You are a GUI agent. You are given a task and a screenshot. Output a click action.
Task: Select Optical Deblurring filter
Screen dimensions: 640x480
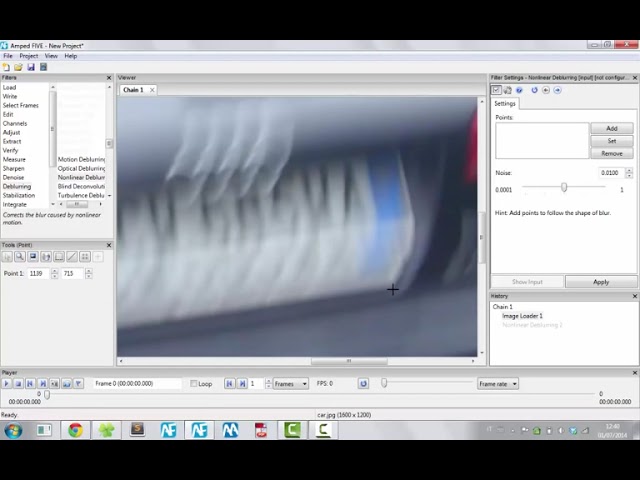(x=81, y=169)
